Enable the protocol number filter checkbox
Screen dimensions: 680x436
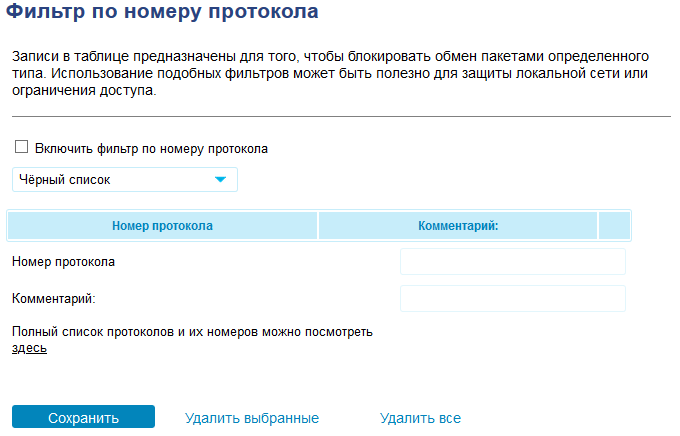(21, 148)
